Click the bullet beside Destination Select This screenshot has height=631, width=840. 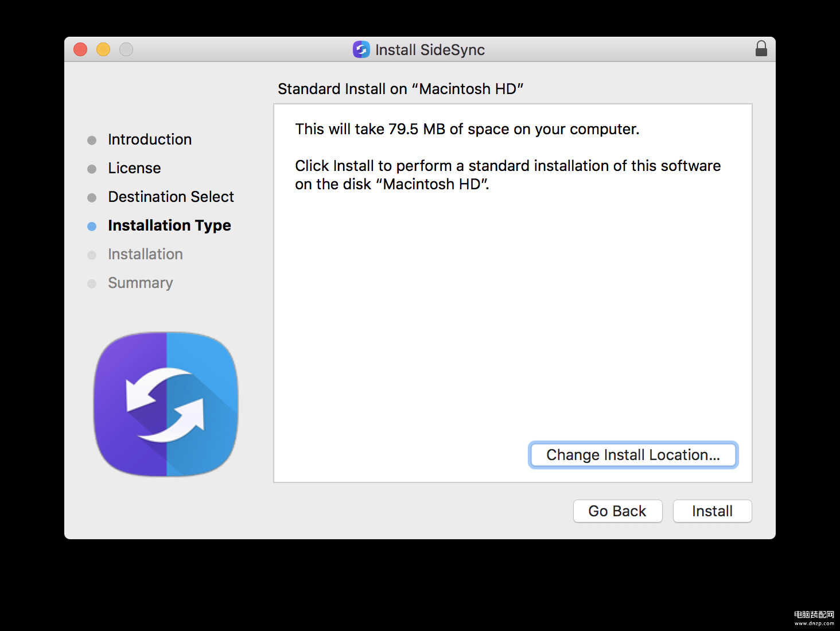click(92, 197)
